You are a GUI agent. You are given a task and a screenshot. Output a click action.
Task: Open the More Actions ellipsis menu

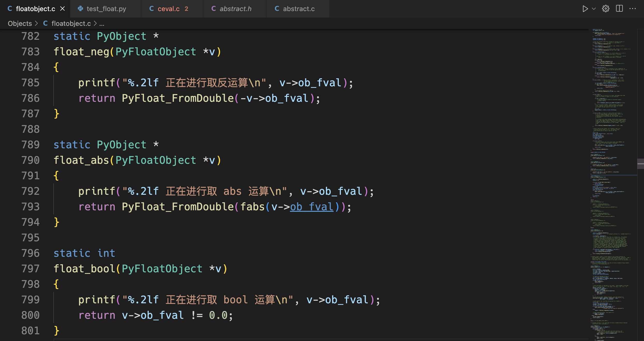coord(633,9)
